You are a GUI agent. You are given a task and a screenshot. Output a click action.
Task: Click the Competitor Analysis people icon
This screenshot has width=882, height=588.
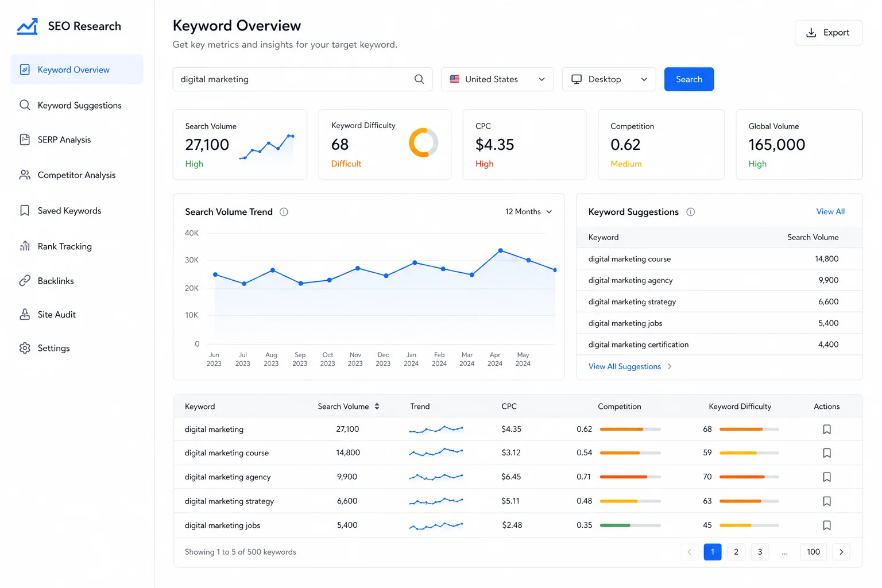[x=25, y=175]
